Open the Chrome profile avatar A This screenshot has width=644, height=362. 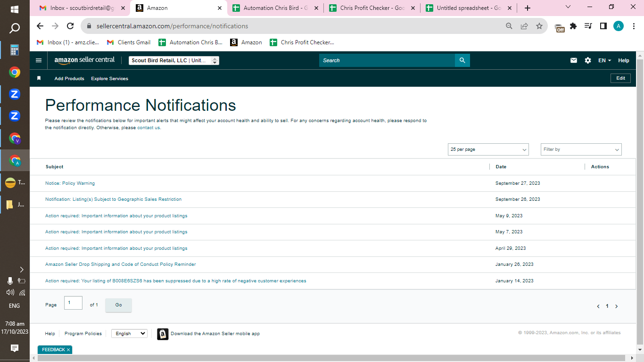pyautogui.click(x=619, y=26)
